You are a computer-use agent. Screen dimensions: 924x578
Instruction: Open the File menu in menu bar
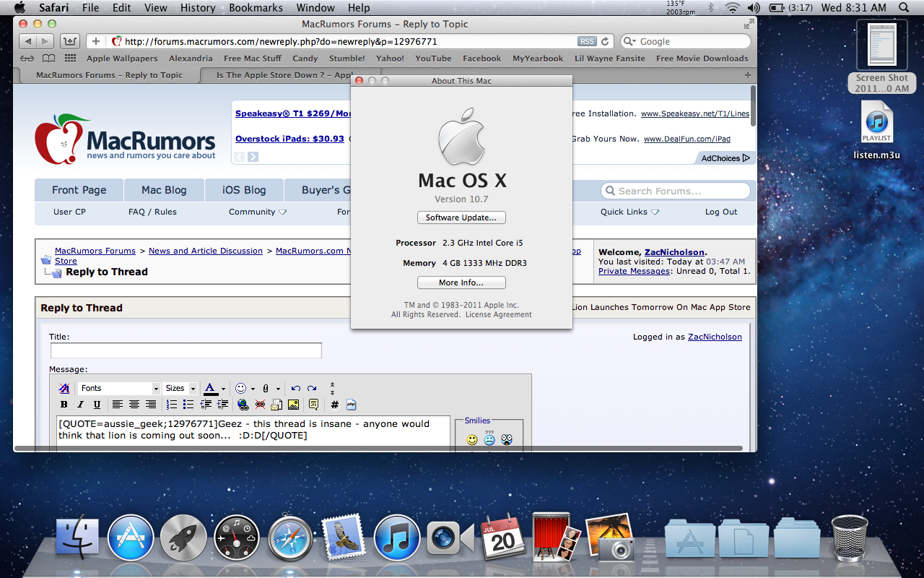pyautogui.click(x=91, y=8)
